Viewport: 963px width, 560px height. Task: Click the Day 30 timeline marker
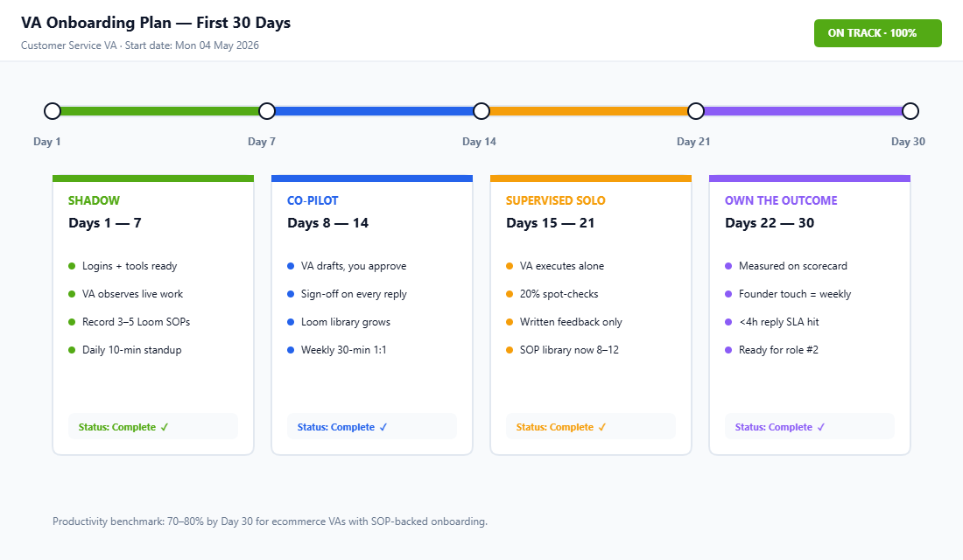[x=910, y=111]
